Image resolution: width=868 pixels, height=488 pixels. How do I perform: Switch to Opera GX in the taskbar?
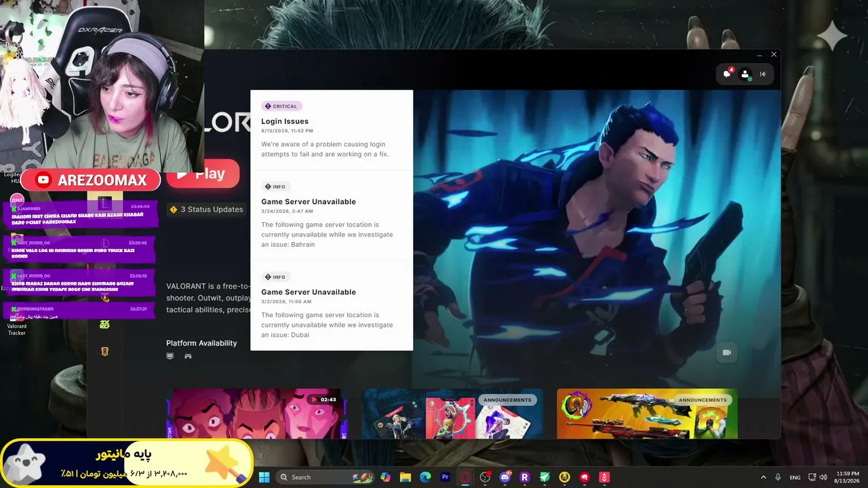pos(465,477)
